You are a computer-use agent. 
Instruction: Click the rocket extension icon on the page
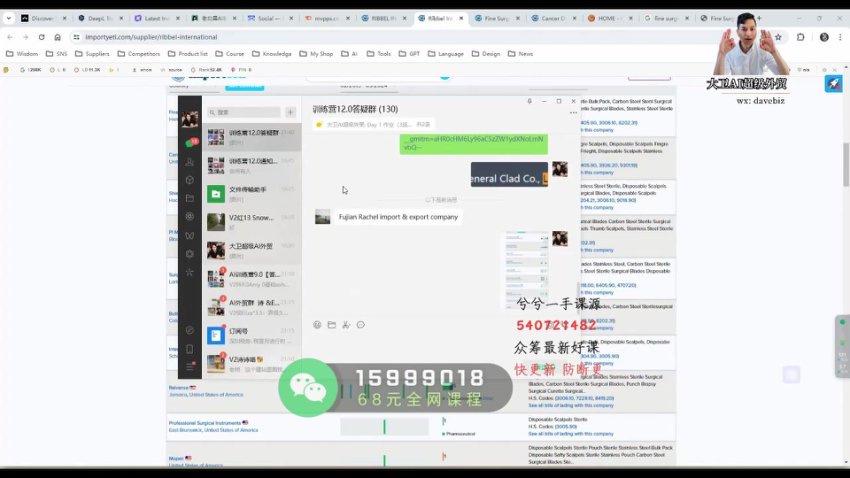click(832, 84)
